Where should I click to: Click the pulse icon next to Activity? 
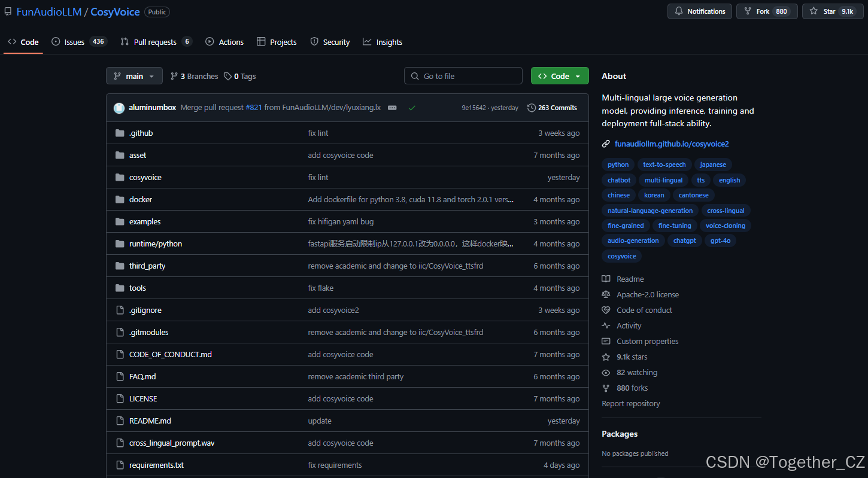(x=606, y=325)
